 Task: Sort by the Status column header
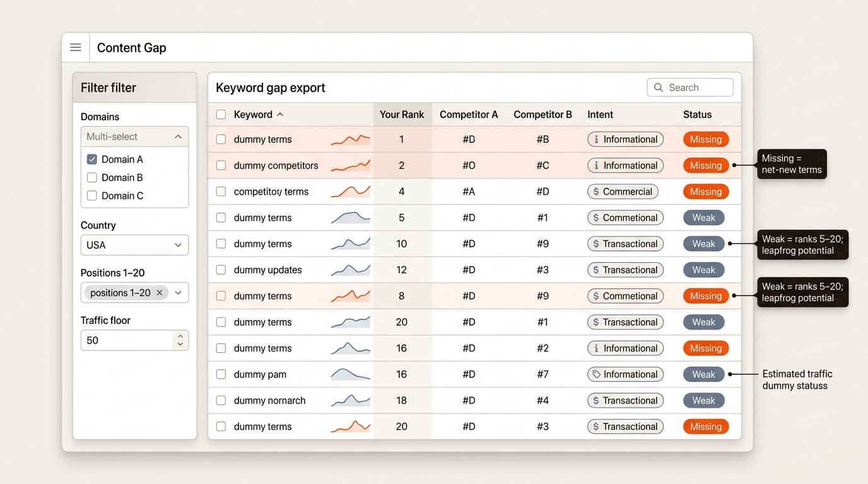(697, 115)
